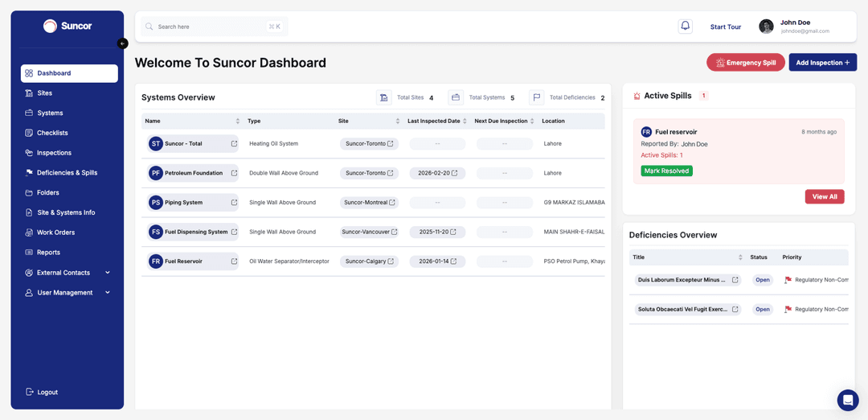The width and height of the screenshot is (868, 420).
Task: Click the Active Spills count badge
Action: pos(703,96)
